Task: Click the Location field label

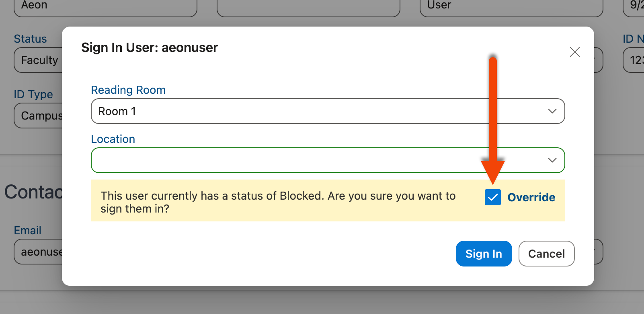Action: (x=113, y=139)
